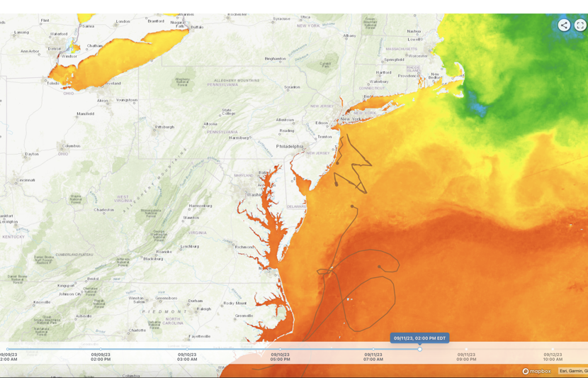Click the Harrisburg city label

click(x=239, y=138)
